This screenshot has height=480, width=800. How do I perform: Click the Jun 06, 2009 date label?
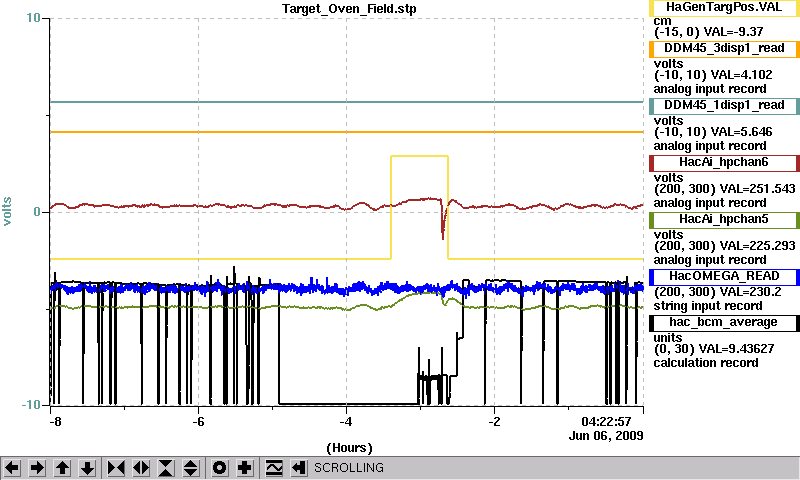(606, 436)
